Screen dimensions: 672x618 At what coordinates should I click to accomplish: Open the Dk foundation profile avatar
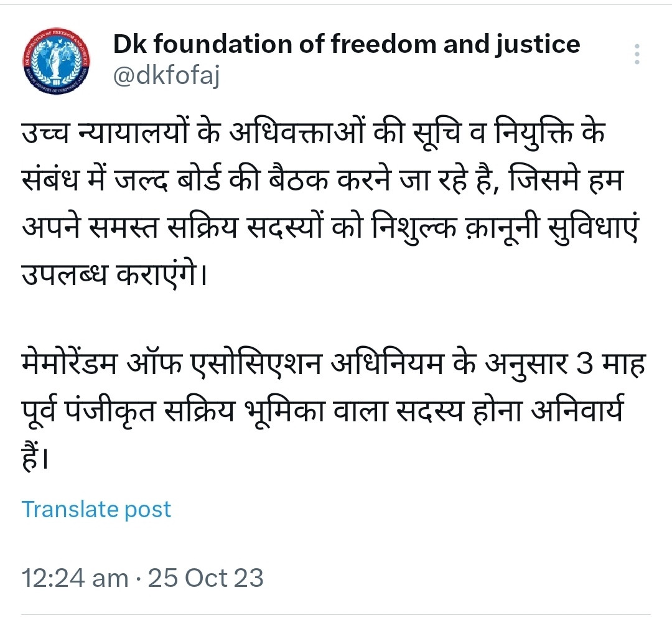[x=57, y=61]
